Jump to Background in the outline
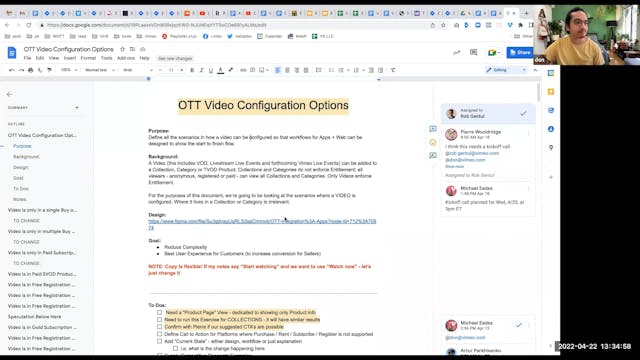 pyautogui.click(x=26, y=157)
